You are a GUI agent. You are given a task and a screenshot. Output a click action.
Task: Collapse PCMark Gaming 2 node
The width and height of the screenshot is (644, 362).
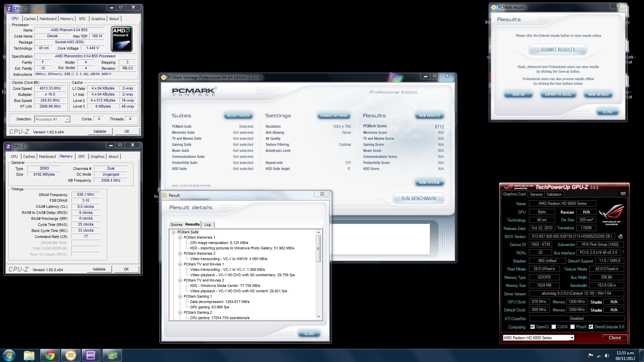[180, 312]
